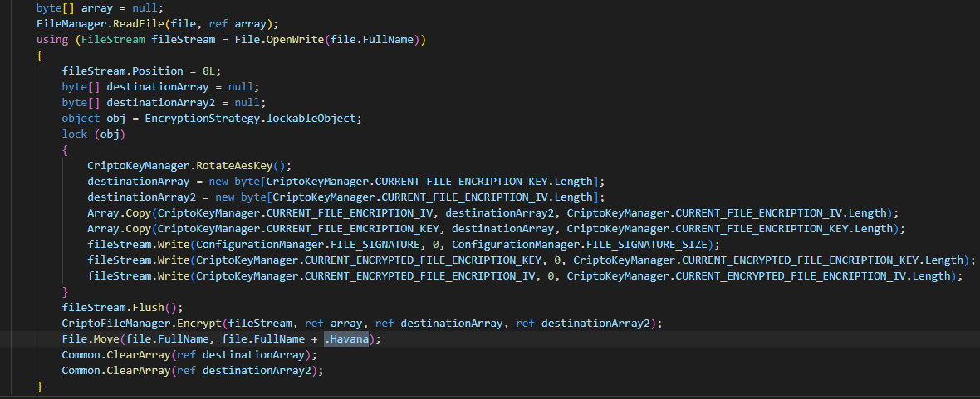Click the fileStream.Position = 0L line
This screenshot has height=399, width=980.
(x=141, y=71)
